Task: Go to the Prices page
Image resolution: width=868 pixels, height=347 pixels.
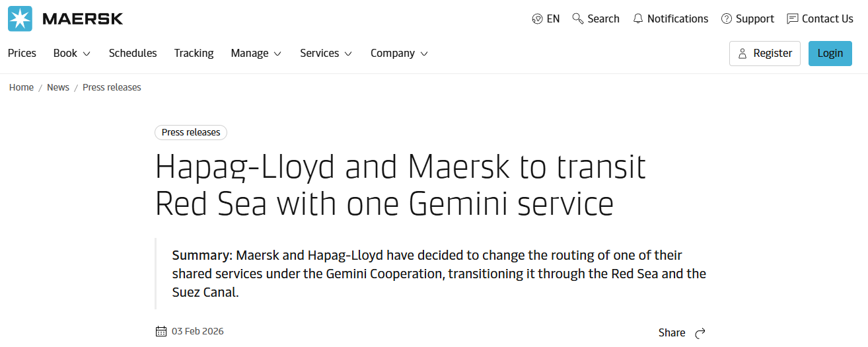Action: [x=22, y=53]
